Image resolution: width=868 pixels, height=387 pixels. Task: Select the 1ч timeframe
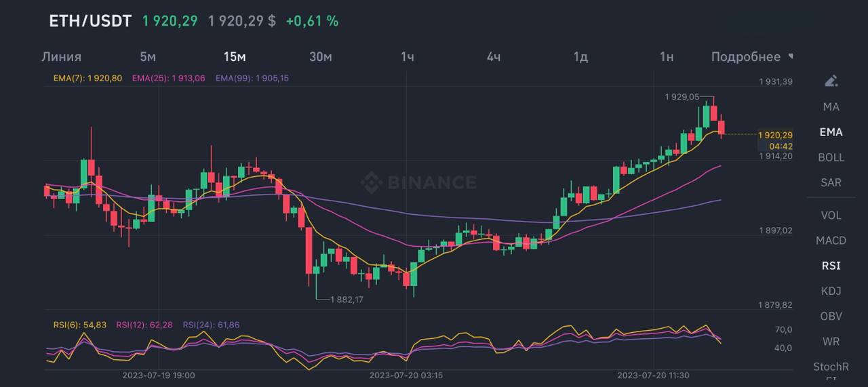point(407,57)
